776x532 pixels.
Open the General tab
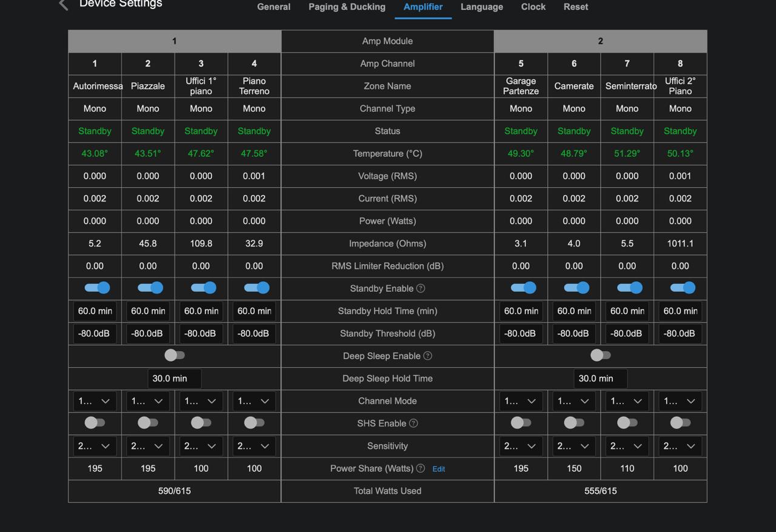click(x=273, y=7)
